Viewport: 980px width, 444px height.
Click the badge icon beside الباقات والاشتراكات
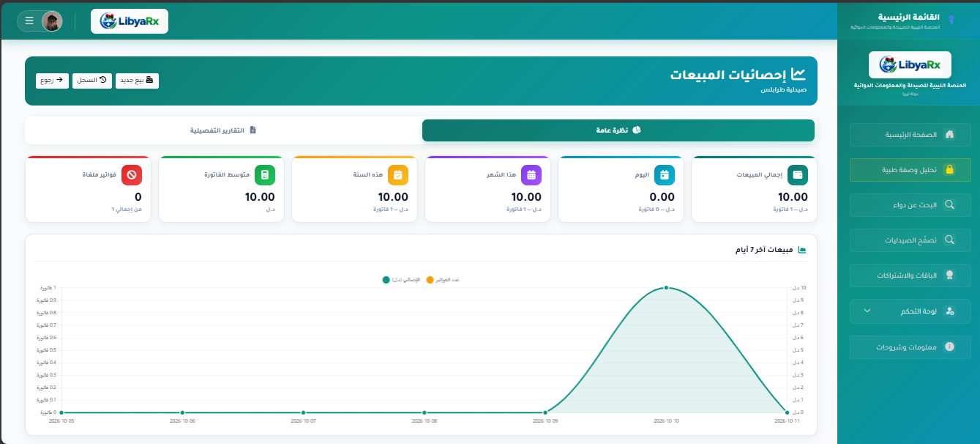click(950, 275)
